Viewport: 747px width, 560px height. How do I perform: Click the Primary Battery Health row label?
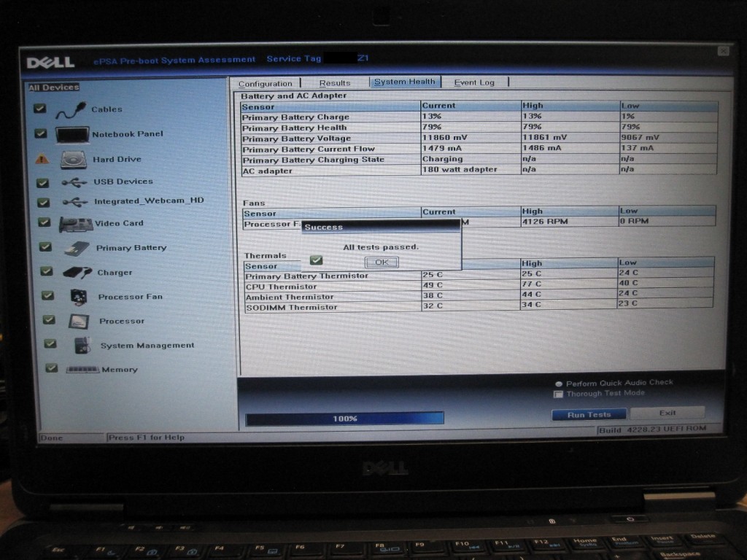pyautogui.click(x=295, y=128)
